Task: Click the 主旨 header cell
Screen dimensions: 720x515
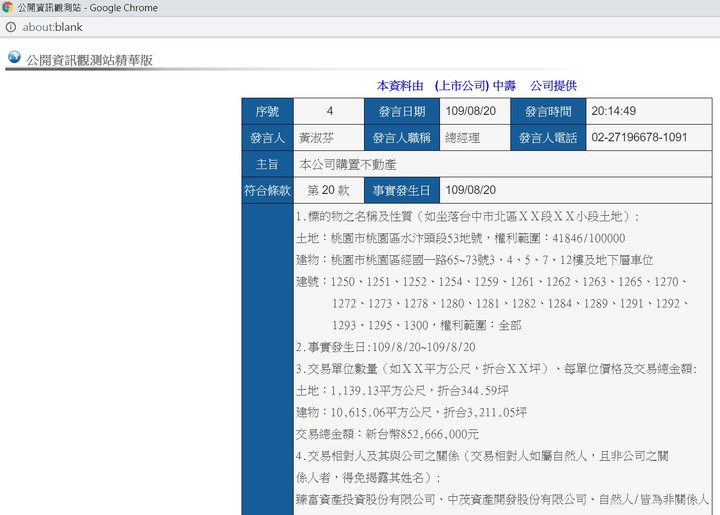Action: coord(268,164)
